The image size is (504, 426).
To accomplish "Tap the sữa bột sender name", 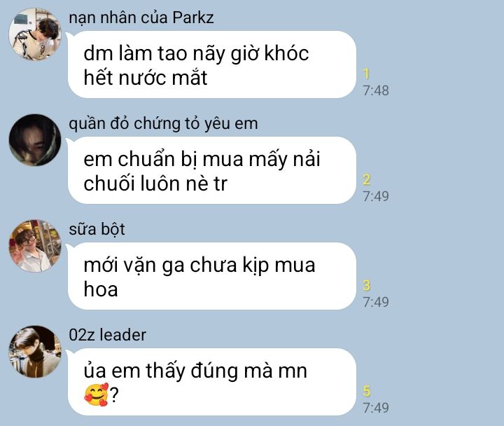I will click(97, 229).
